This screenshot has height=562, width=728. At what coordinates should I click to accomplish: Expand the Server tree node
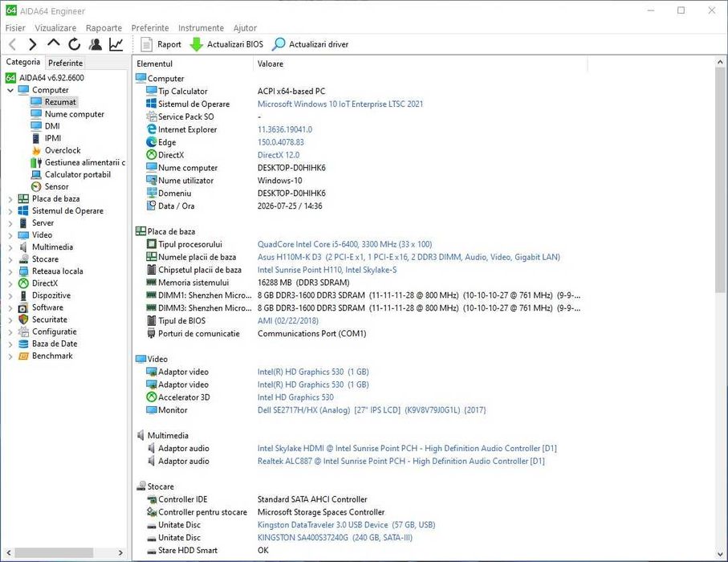tap(10, 223)
